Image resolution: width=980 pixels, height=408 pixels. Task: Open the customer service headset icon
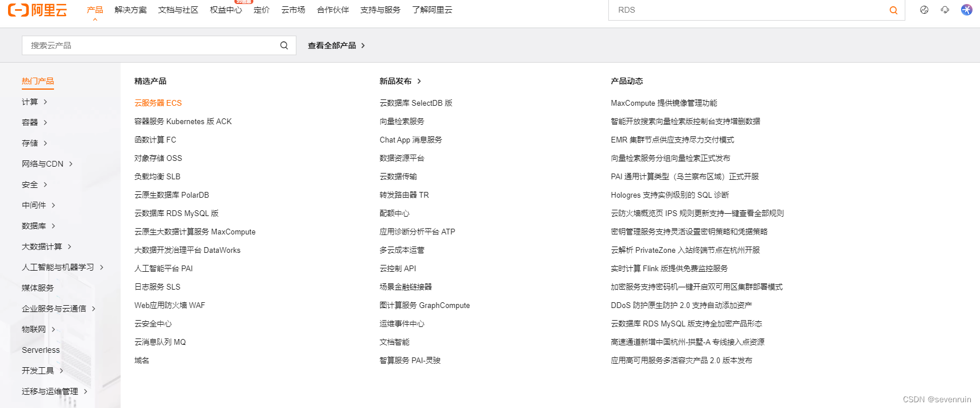click(x=945, y=10)
